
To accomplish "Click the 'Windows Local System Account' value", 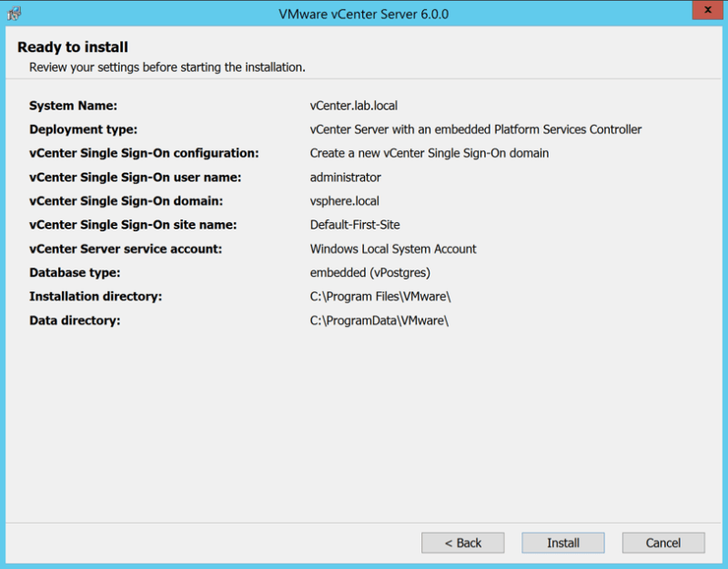I will click(392, 249).
